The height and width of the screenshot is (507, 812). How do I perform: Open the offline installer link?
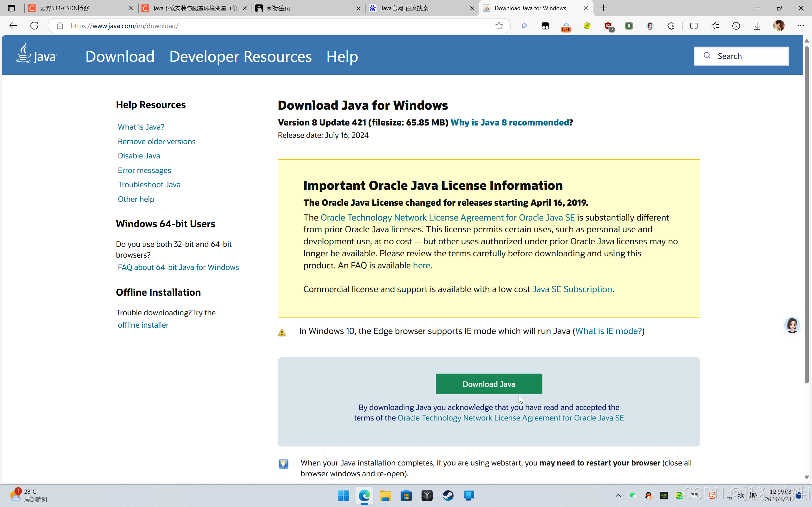(143, 325)
